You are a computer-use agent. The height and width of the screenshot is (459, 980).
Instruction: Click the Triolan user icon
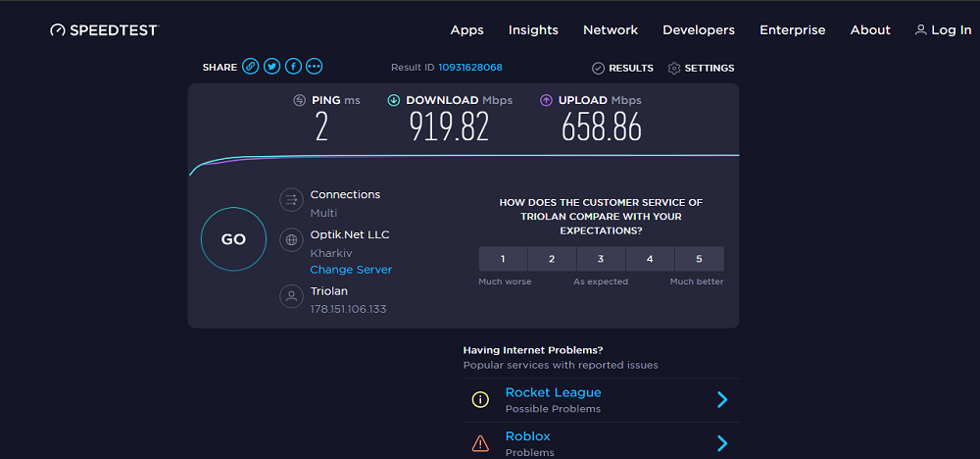(291, 296)
